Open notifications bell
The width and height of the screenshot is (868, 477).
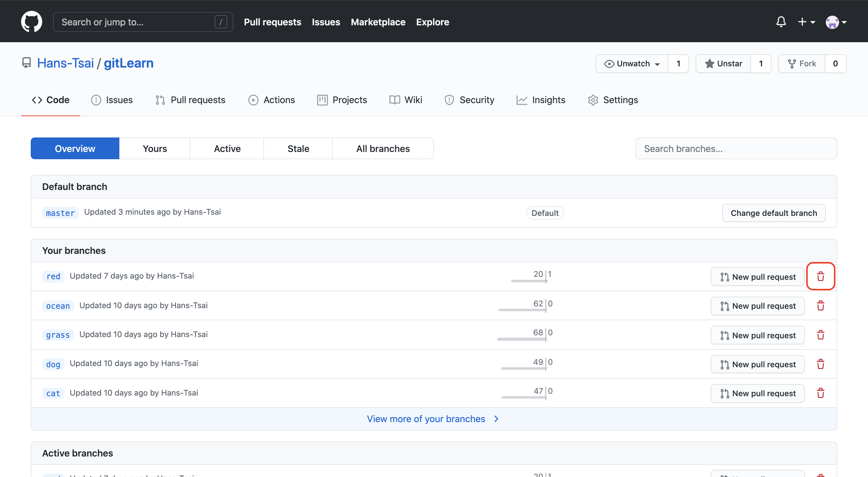pos(781,22)
